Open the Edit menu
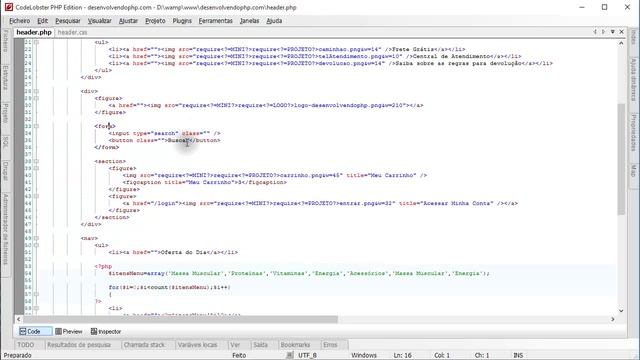 (x=42, y=21)
